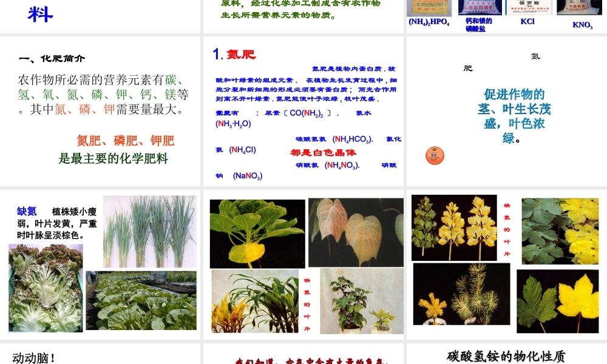
Task: Click the three yellow-green leaf sprigs photo
Action: point(454,228)
